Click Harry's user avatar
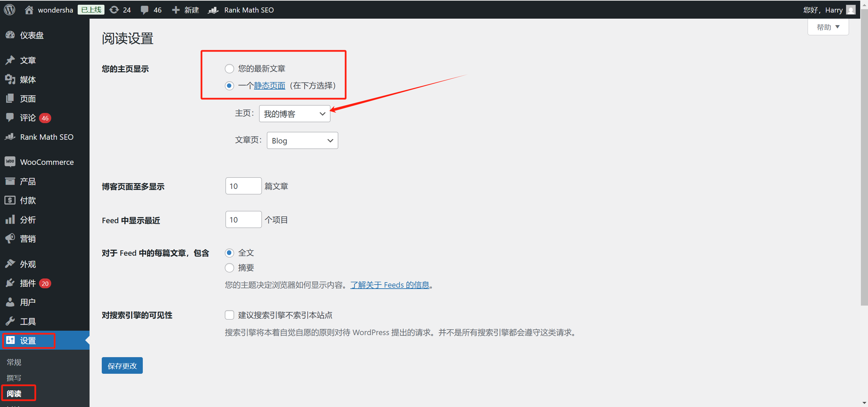The image size is (868, 407). pos(851,9)
